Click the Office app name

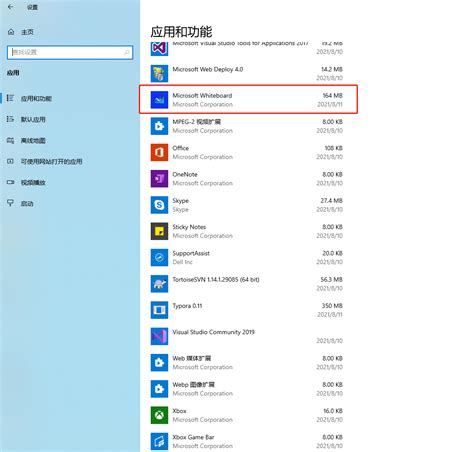[181, 148]
